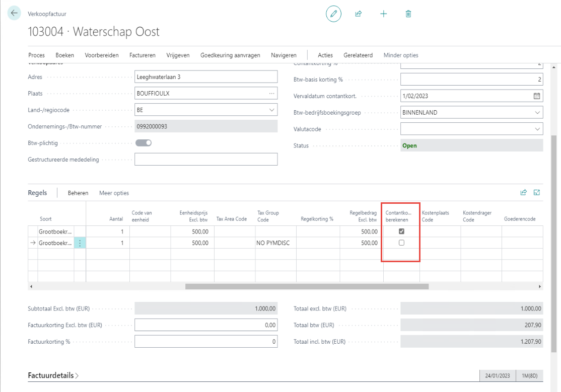Viewport: 561px width, 392px height.
Task: Check Contantkorting berekenen on second line
Action: 401,243
